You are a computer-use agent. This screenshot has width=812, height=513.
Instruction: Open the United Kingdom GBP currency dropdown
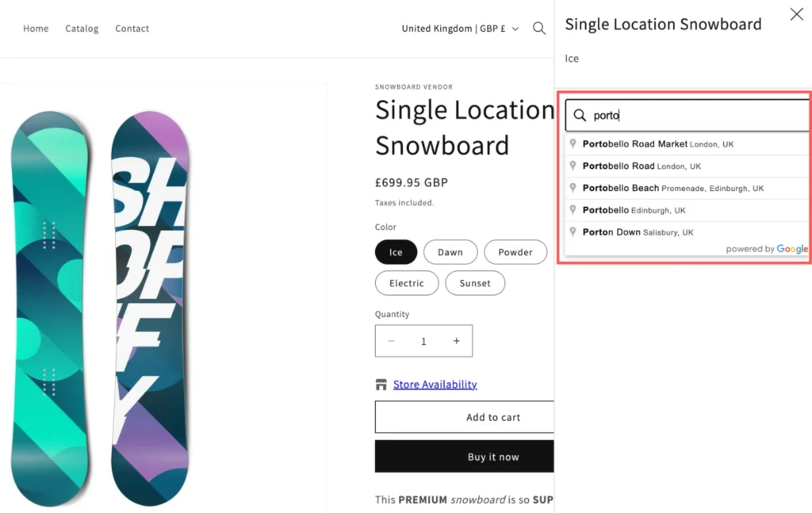tap(460, 29)
